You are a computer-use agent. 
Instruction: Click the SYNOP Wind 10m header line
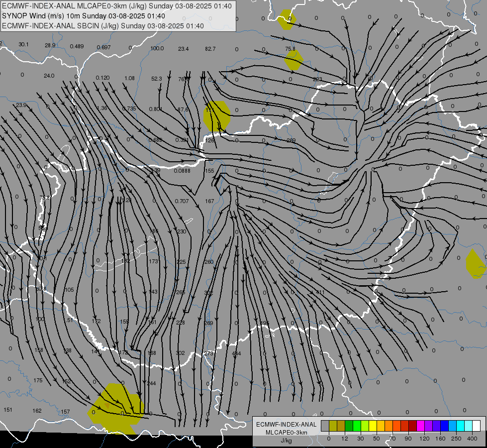(x=84, y=16)
